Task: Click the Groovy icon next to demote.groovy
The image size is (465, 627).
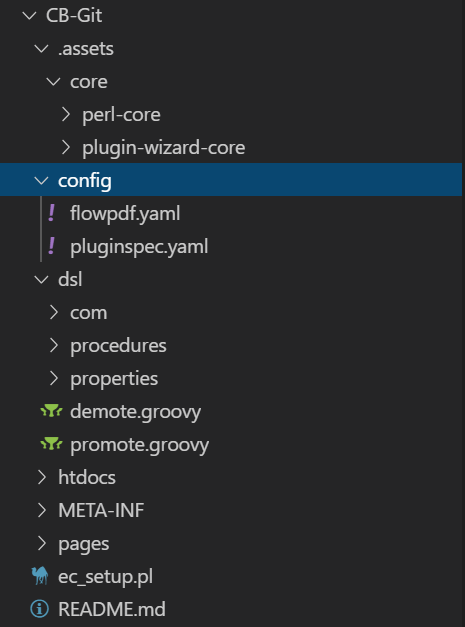Action: tap(52, 411)
